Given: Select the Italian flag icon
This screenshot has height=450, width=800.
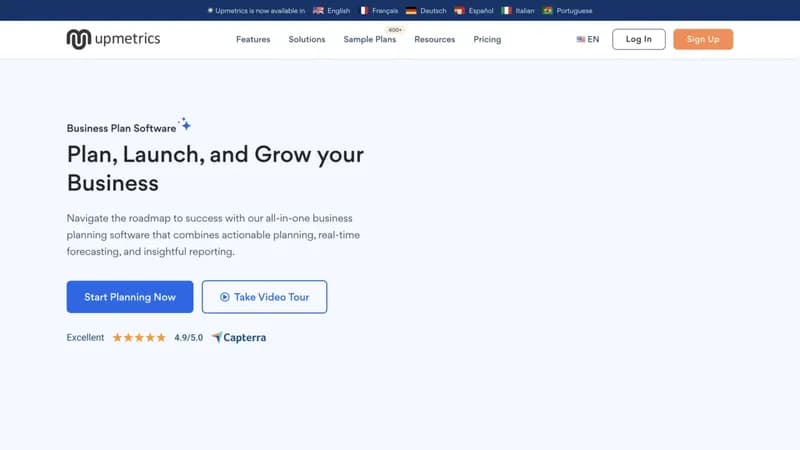Looking at the screenshot, I should click(506, 11).
